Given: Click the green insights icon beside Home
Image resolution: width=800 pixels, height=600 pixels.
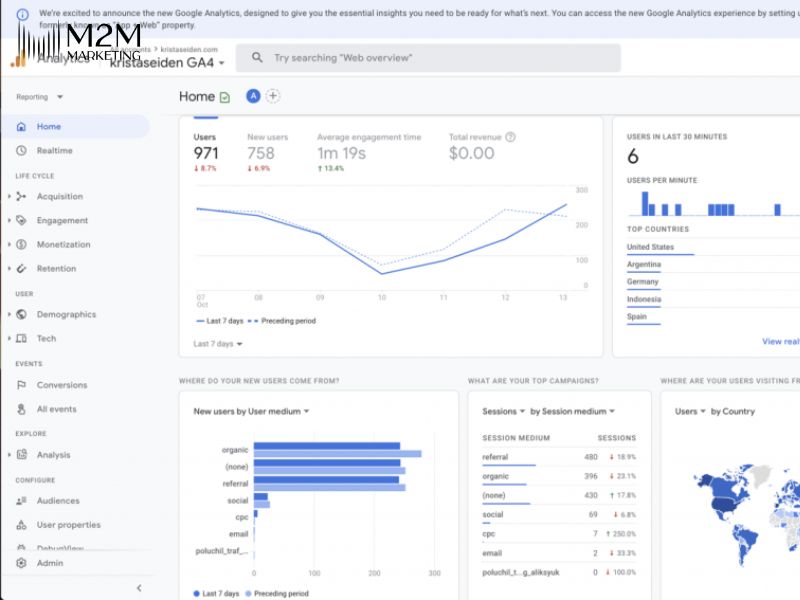Looking at the screenshot, I should tap(225, 97).
